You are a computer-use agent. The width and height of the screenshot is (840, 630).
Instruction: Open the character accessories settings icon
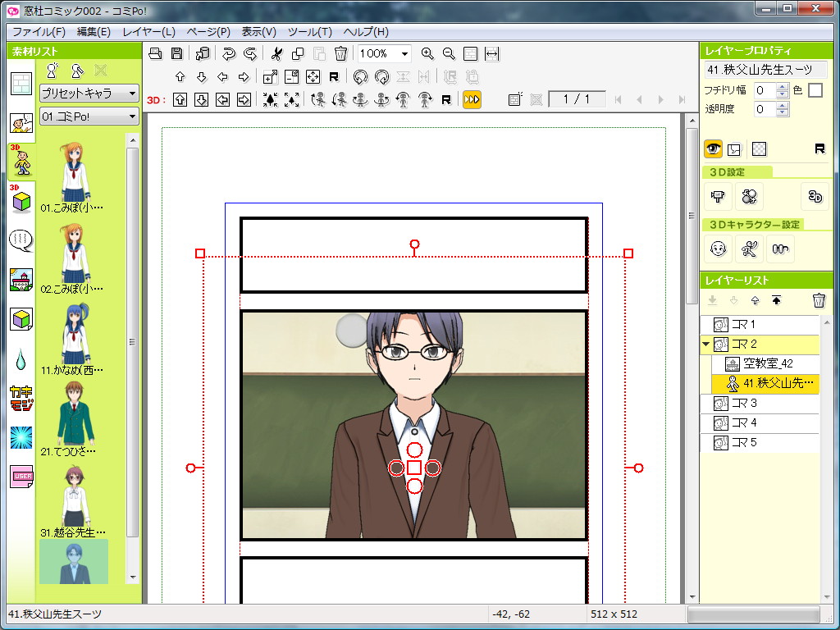(x=781, y=249)
